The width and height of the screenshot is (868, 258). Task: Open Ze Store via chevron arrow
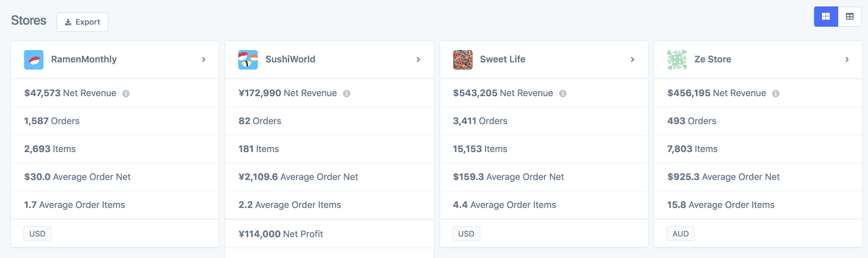[847, 60]
